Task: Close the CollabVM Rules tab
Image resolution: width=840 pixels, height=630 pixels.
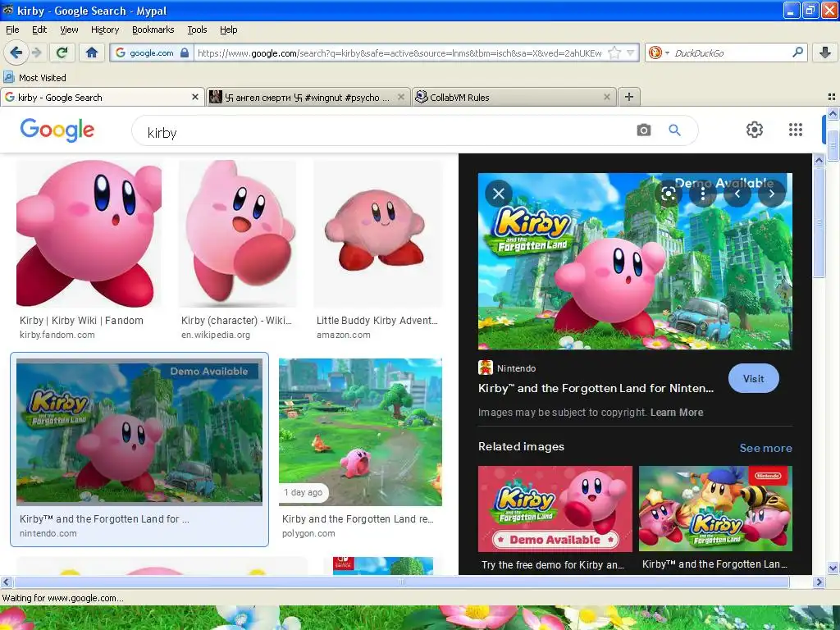Action: point(606,97)
